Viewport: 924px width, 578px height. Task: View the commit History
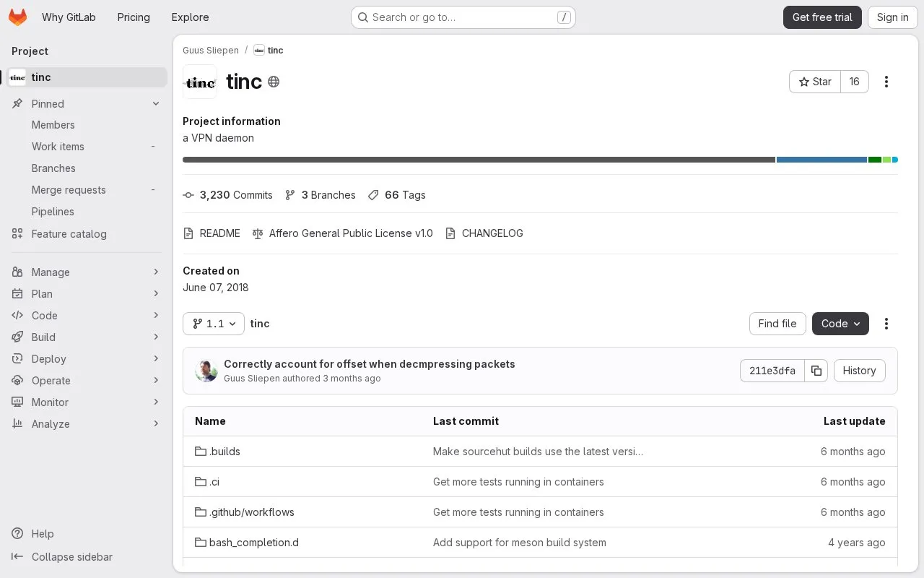click(859, 371)
